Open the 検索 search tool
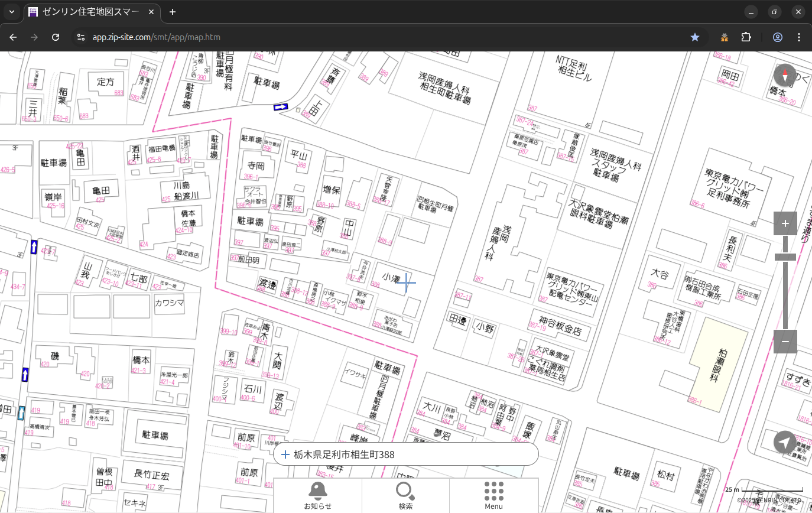The image size is (812, 513). 405,495
